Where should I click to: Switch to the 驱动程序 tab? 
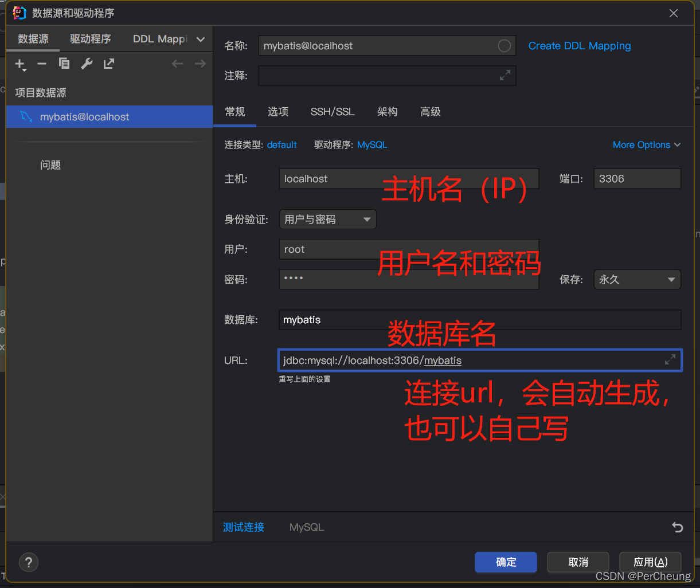click(90, 38)
